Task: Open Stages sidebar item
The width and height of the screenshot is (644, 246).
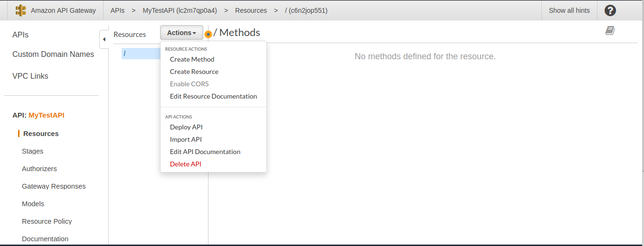Action: [32, 151]
